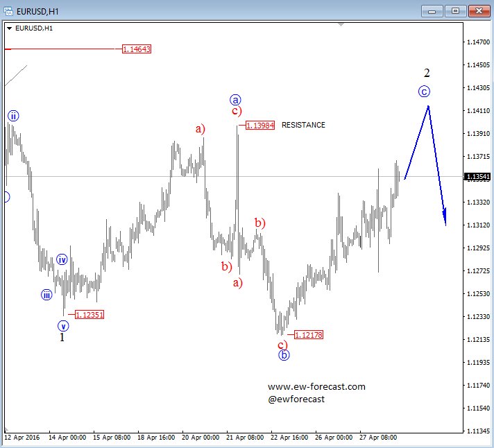Viewport: 494px width, 448px height.
Task: Click the chart shift marker triangle at top
Action: pyautogui.click(x=341, y=24)
